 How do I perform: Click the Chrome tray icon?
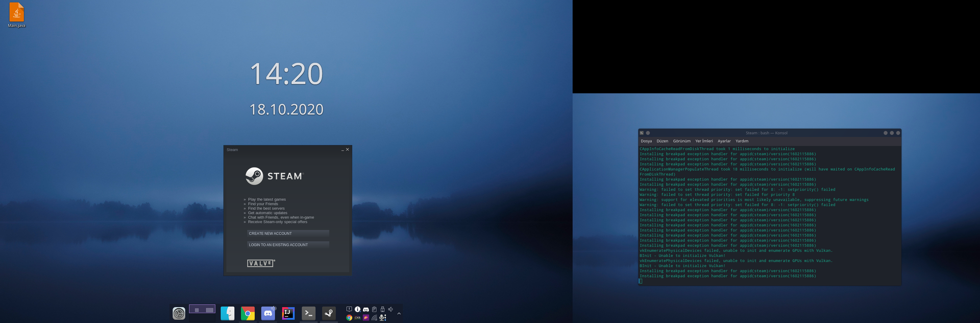point(349,317)
